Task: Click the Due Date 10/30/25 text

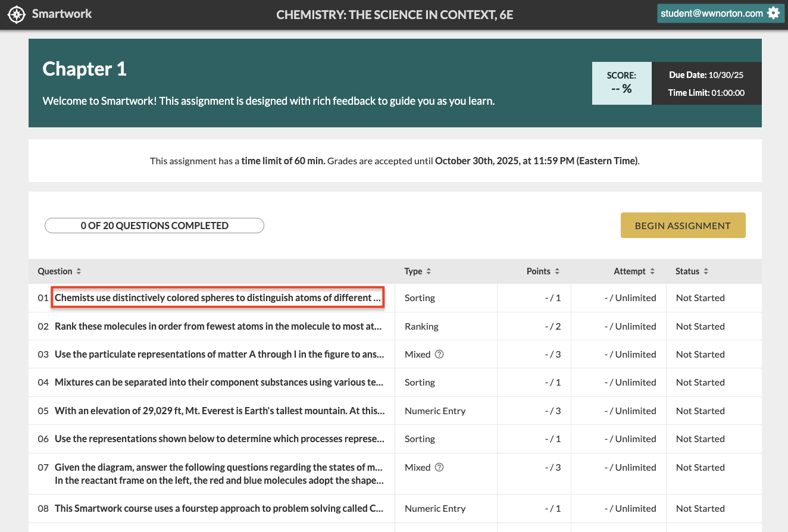Action: tap(706, 75)
